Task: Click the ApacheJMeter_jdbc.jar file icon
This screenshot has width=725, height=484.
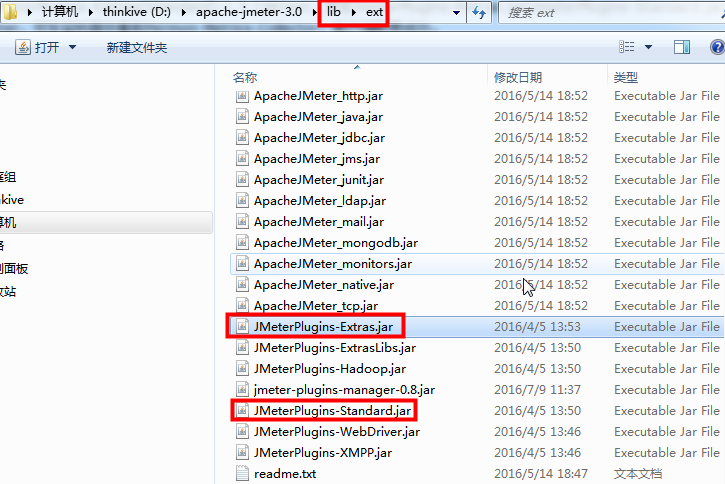Action: pos(242,138)
